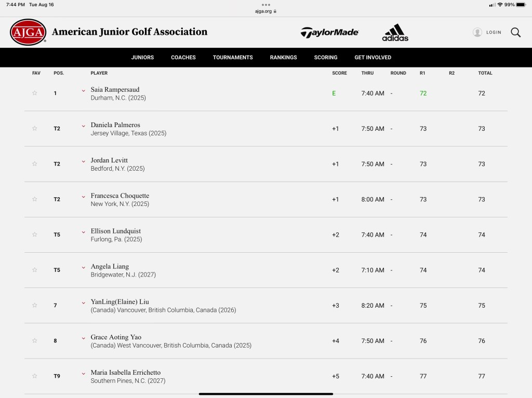This screenshot has height=398, width=532.
Task: Open the Rankings menu
Action: click(x=283, y=58)
